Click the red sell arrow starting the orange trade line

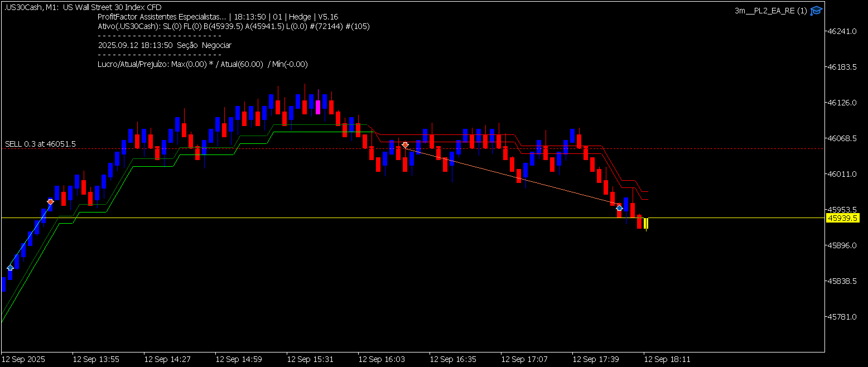pyautogui.click(x=405, y=145)
